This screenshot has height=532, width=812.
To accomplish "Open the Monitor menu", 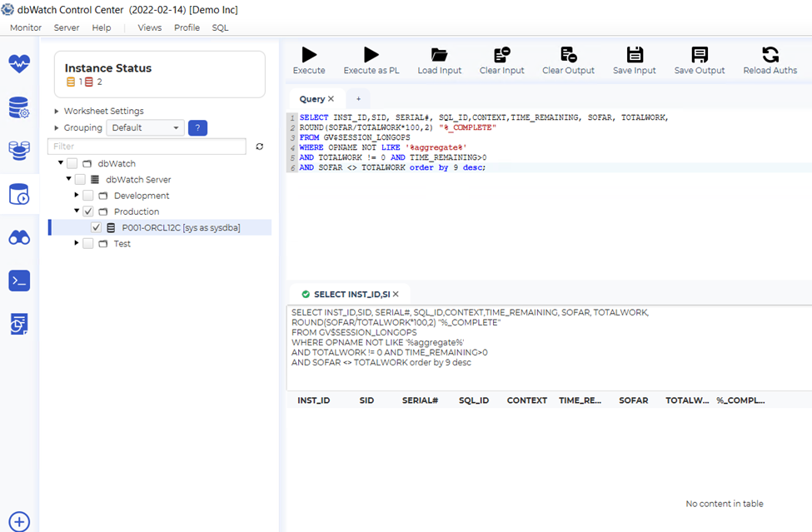I will coord(25,27).
